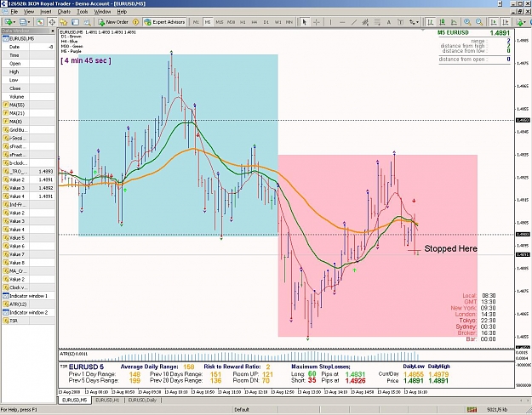532x415 pixels.
Task: Open the Profiles toolbar icon
Action: coord(23,22)
